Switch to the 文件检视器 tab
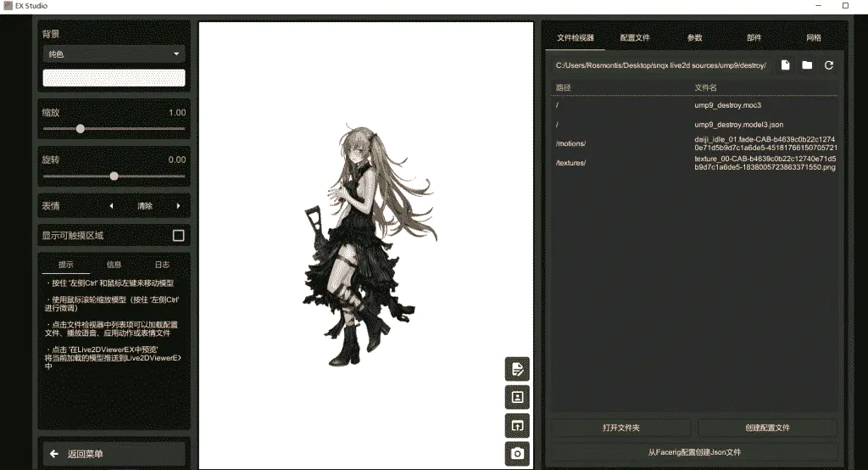This screenshot has width=868, height=470. coord(576,37)
